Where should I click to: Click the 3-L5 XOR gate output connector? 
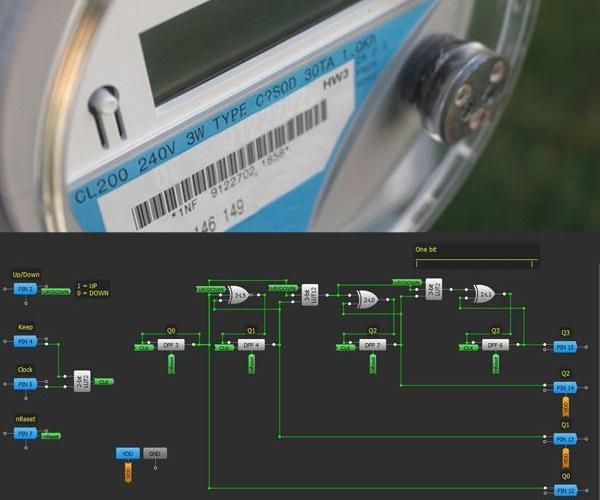(258, 295)
